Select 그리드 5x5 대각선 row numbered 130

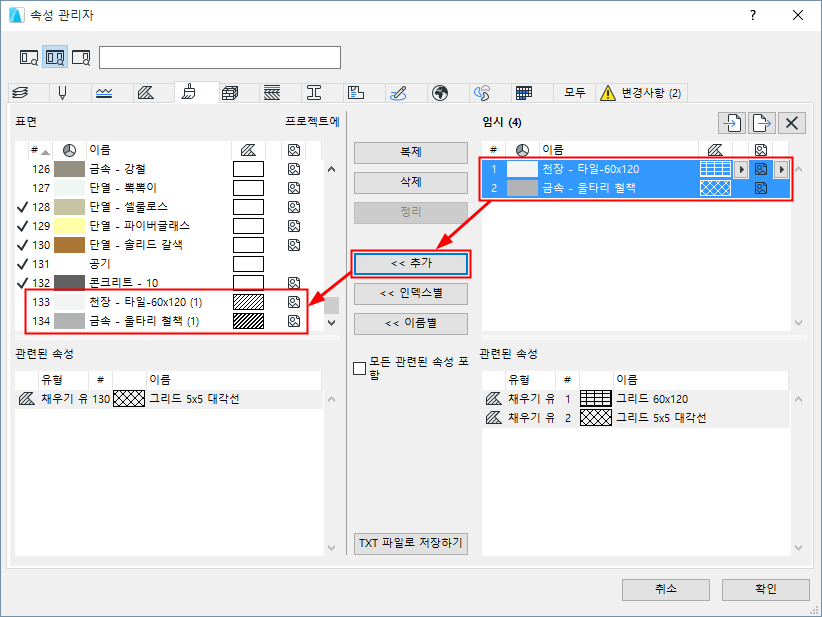coord(169,399)
